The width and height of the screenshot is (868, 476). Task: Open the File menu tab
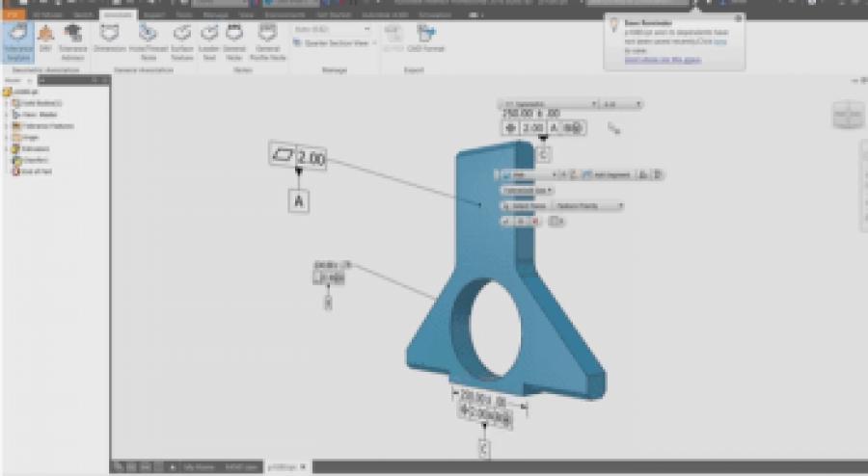tap(12, 15)
